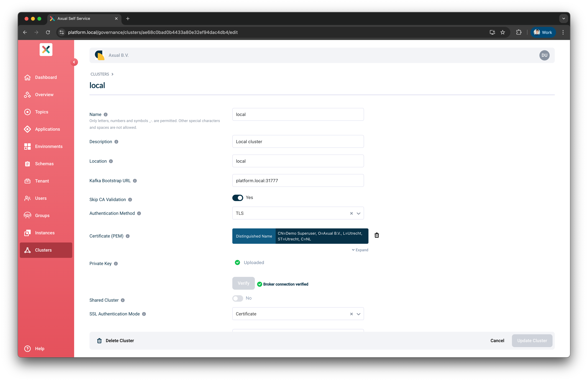Delete the uploaded certificate via trash icon
This screenshot has height=381, width=588.
376,235
